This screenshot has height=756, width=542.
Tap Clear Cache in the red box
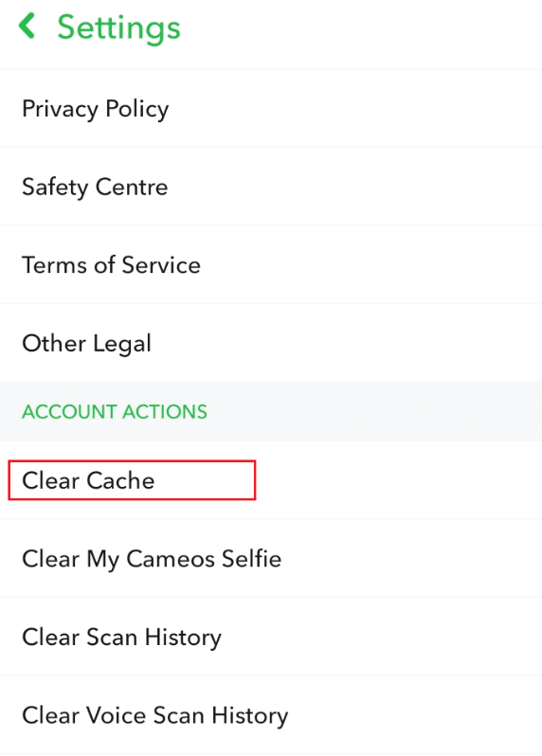pyautogui.click(x=132, y=480)
